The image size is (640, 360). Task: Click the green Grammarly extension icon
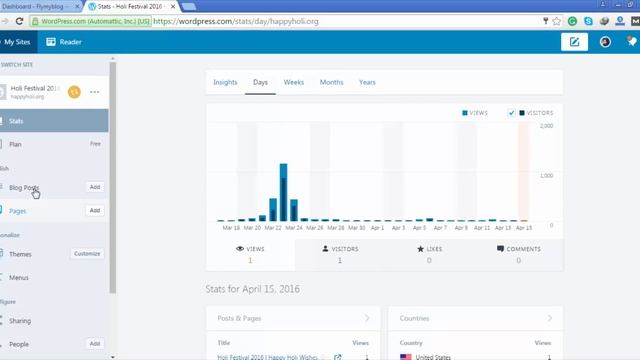[x=572, y=21]
